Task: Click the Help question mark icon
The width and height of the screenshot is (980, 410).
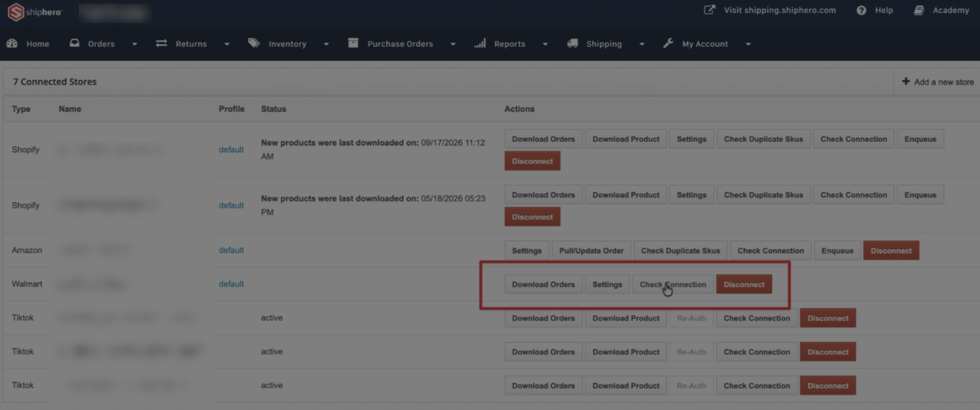Action: click(x=861, y=10)
